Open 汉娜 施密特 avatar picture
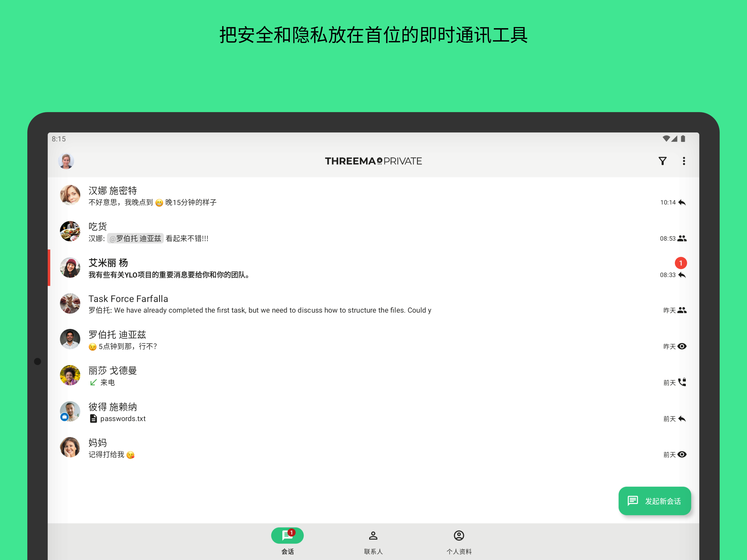The image size is (747, 560). pyautogui.click(x=70, y=195)
